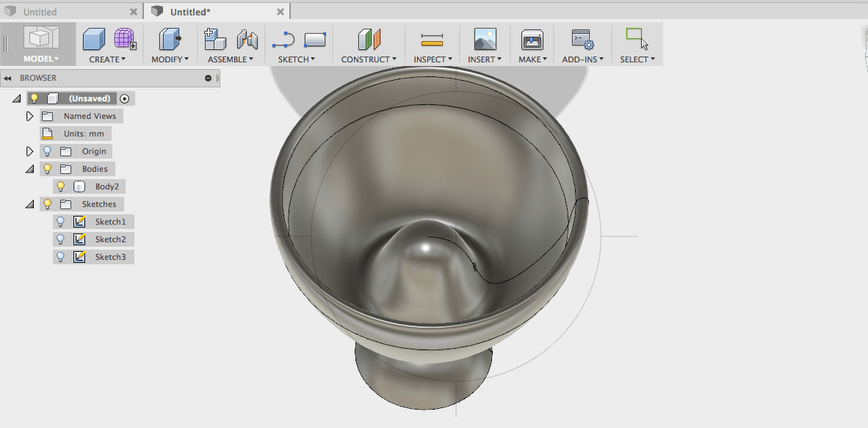Close the Untitled* tab
Viewport: 868px width, 428px height.
pyautogui.click(x=281, y=12)
